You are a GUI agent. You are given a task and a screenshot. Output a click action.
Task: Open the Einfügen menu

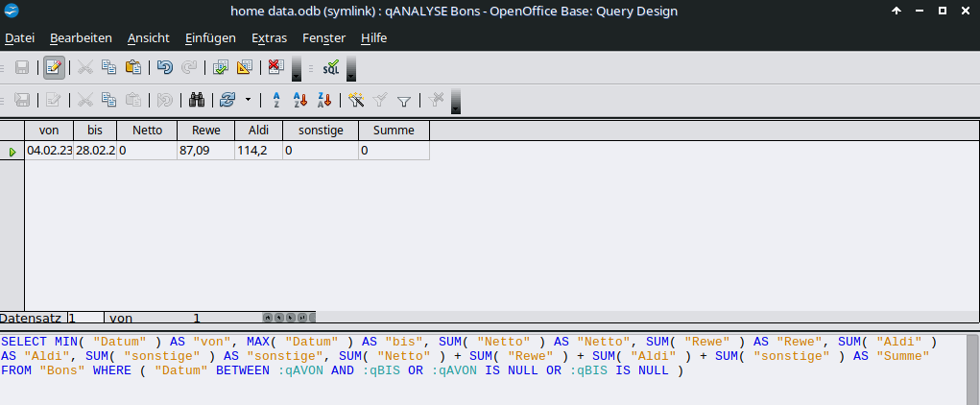(x=210, y=38)
